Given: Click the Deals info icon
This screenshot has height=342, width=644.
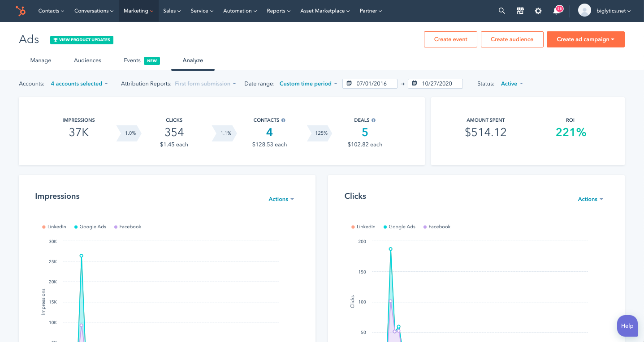Looking at the screenshot, I should click(373, 120).
